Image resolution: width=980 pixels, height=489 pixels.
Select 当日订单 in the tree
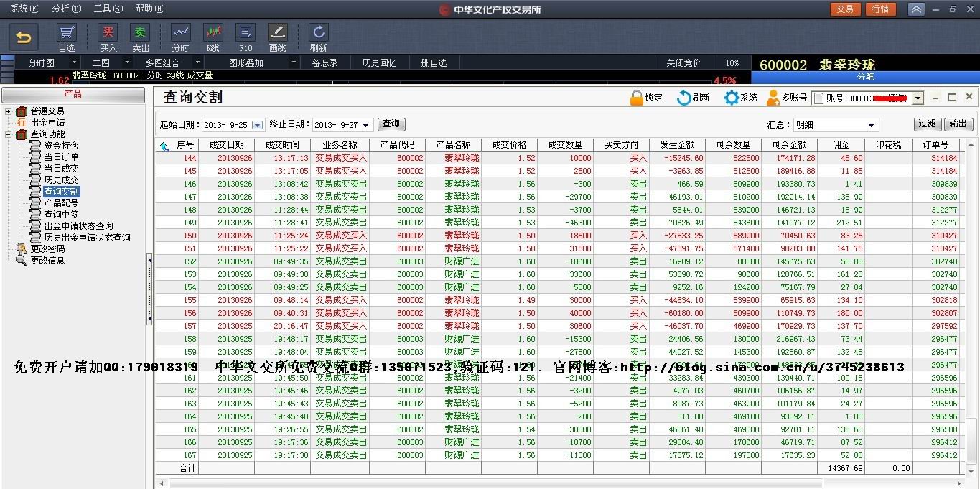coord(61,157)
